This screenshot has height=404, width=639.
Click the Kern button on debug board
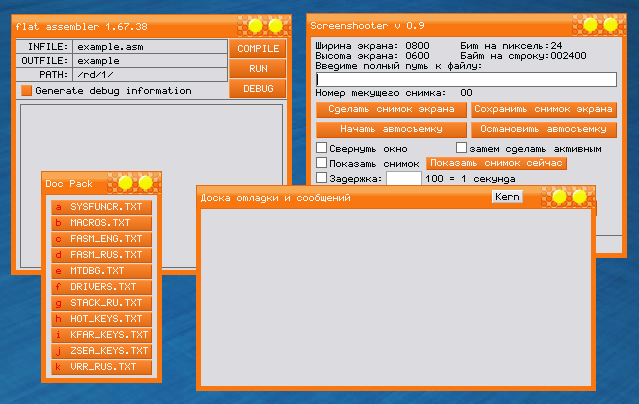coord(507,197)
